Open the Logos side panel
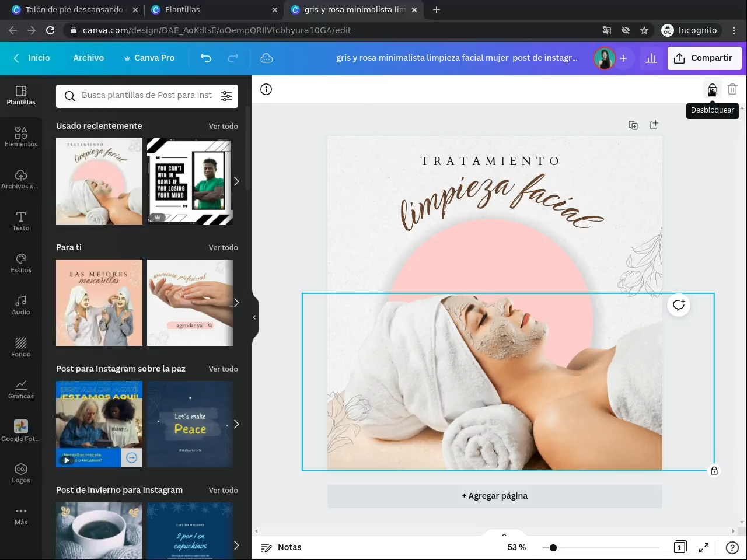747x560 pixels. coord(21,473)
